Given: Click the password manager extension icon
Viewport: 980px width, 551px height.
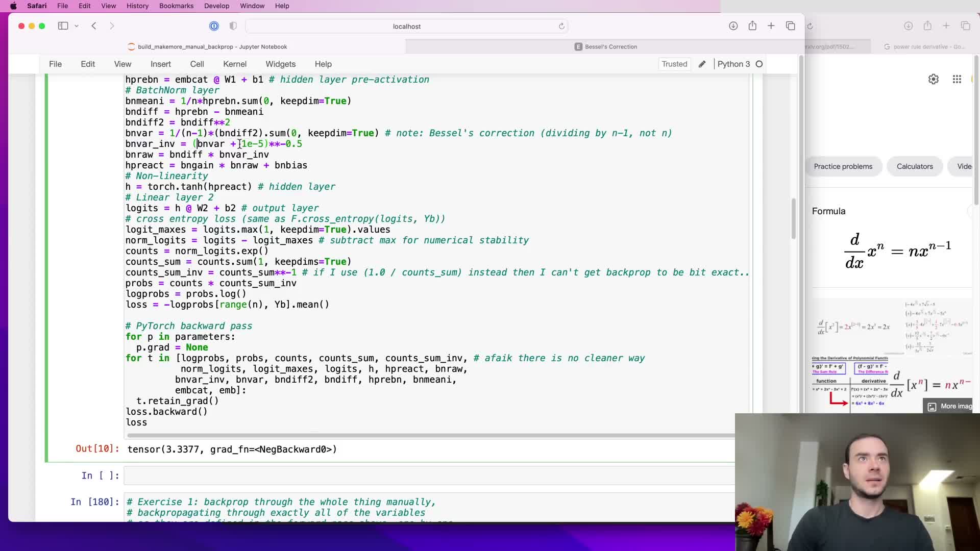Looking at the screenshot, I should pos(214,26).
